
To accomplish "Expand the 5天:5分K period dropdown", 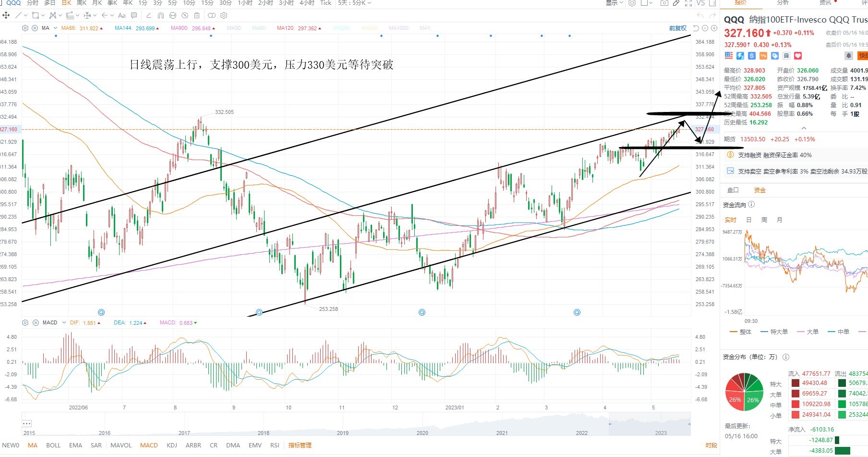I will tap(354, 3).
